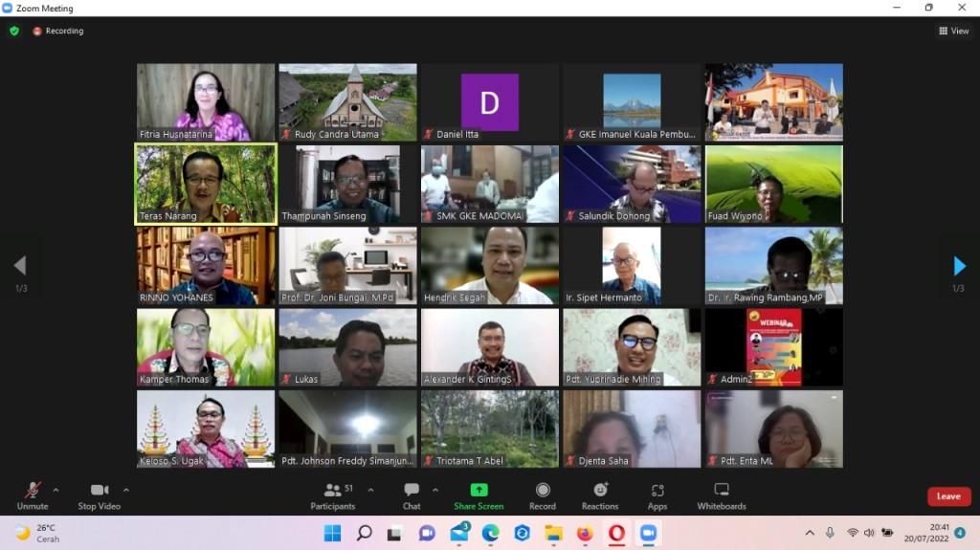Click the Record meeting icon

click(543, 495)
